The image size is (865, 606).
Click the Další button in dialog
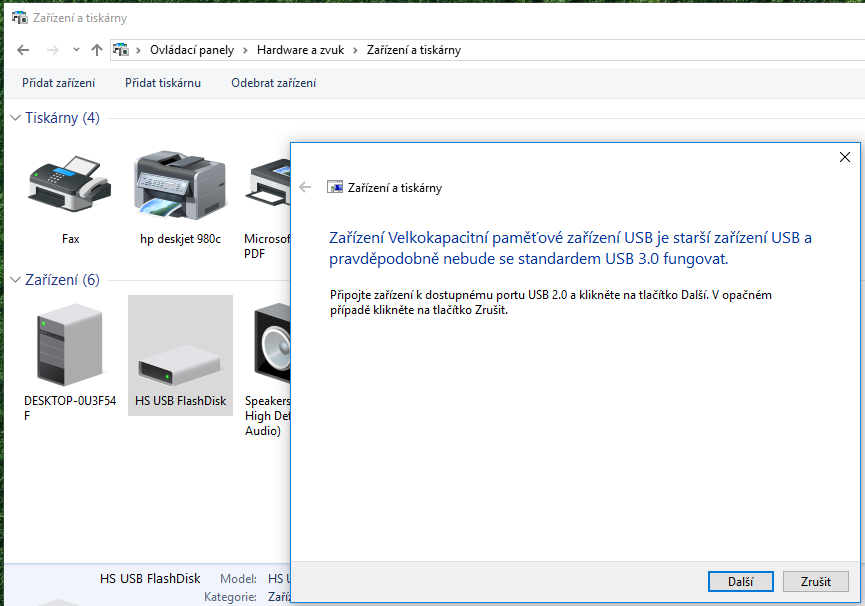(740, 581)
